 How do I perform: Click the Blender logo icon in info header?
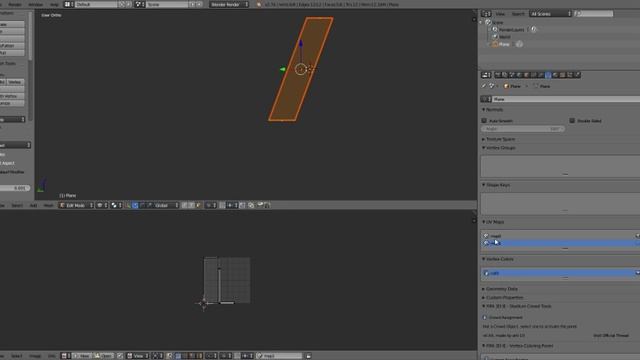258,4
